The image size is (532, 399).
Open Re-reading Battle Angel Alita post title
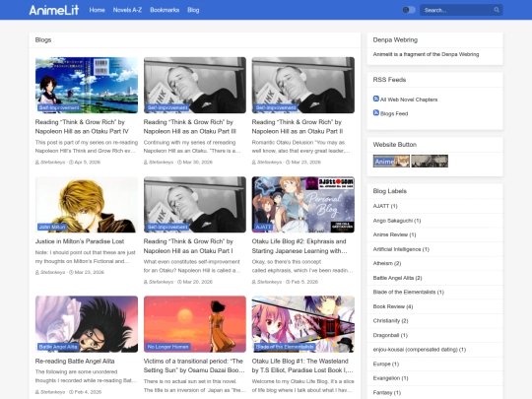(75, 361)
